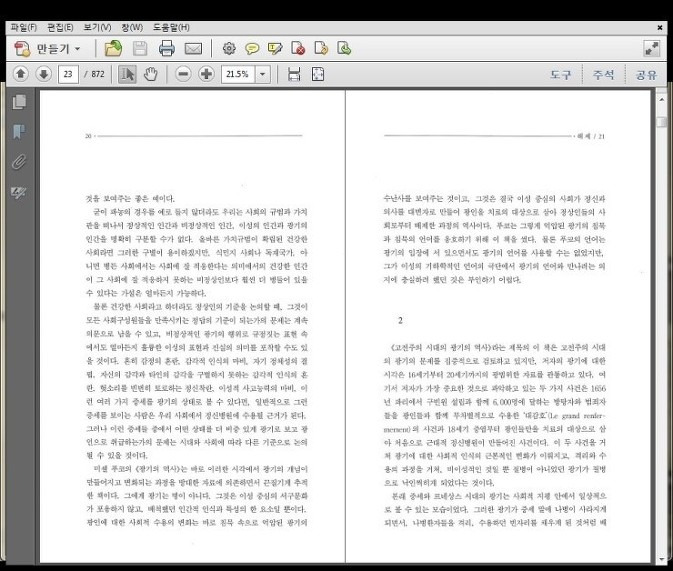Click the delete pages icon

[x=298, y=49]
